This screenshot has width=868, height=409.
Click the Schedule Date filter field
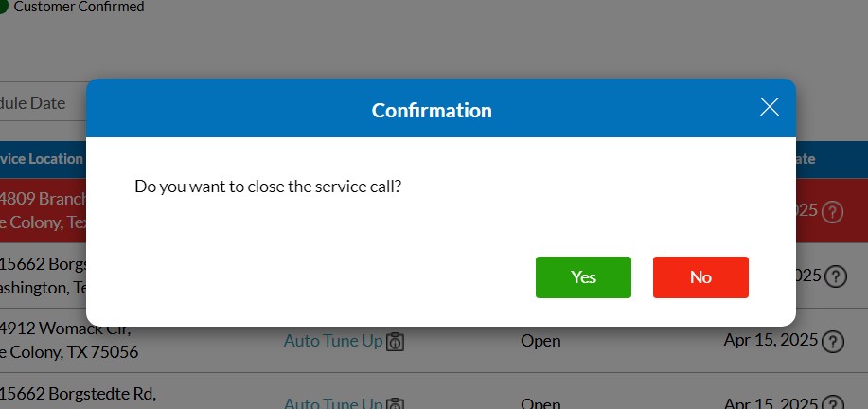coord(38,103)
